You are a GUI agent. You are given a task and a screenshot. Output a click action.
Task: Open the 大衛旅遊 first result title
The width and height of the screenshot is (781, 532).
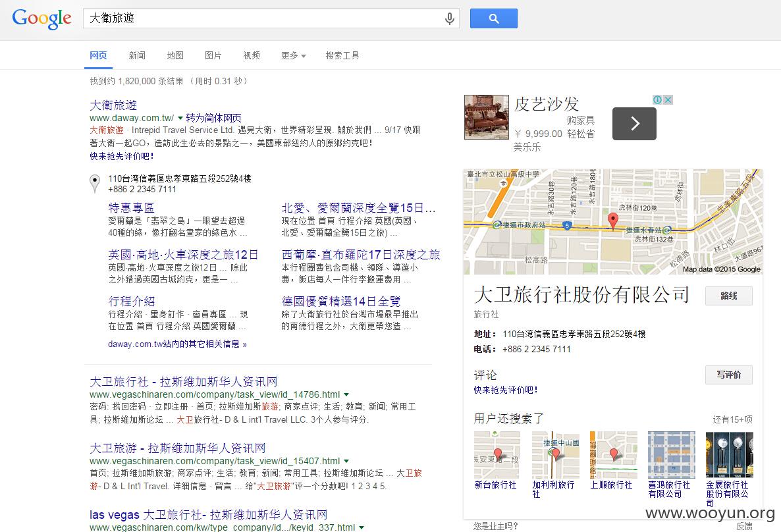coord(113,105)
